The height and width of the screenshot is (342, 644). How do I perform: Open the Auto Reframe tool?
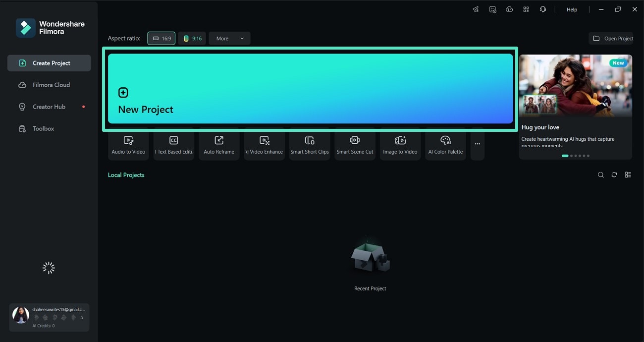pos(219,145)
